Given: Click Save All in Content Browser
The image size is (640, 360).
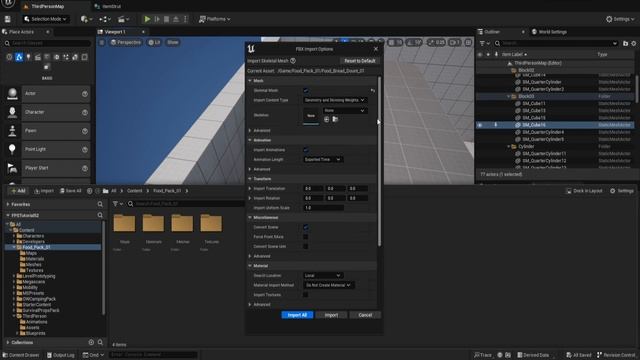Looking at the screenshot, I should pos(71,191).
